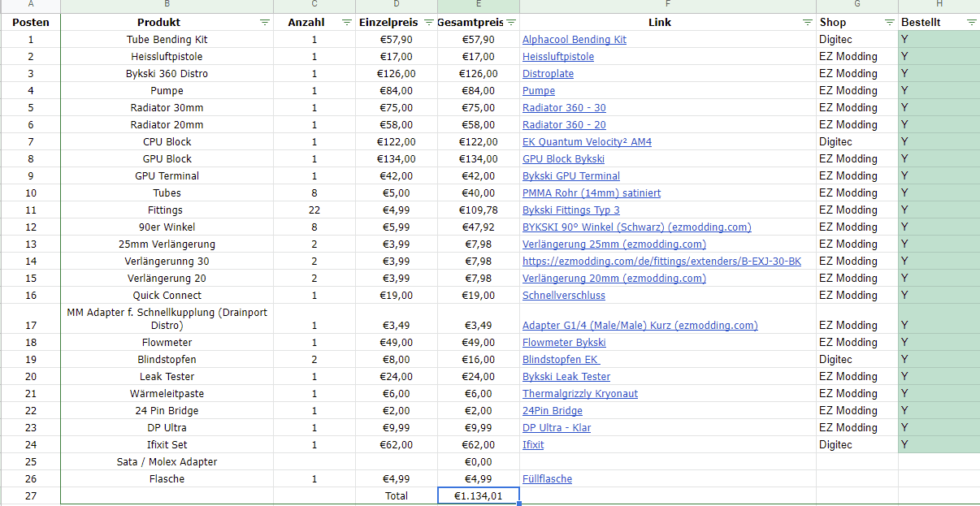The height and width of the screenshot is (506, 980).
Task: Select the entire column F
Action: click(667, 6)
